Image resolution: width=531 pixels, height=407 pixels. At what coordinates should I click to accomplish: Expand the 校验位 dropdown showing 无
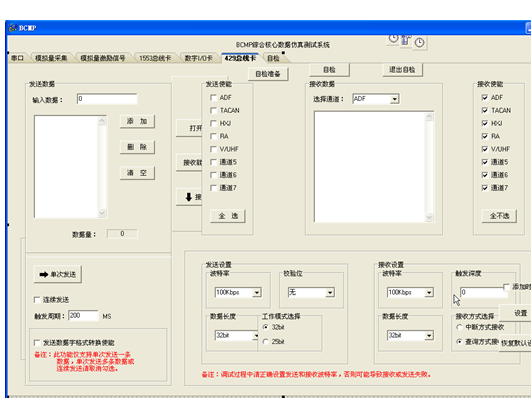330,292
